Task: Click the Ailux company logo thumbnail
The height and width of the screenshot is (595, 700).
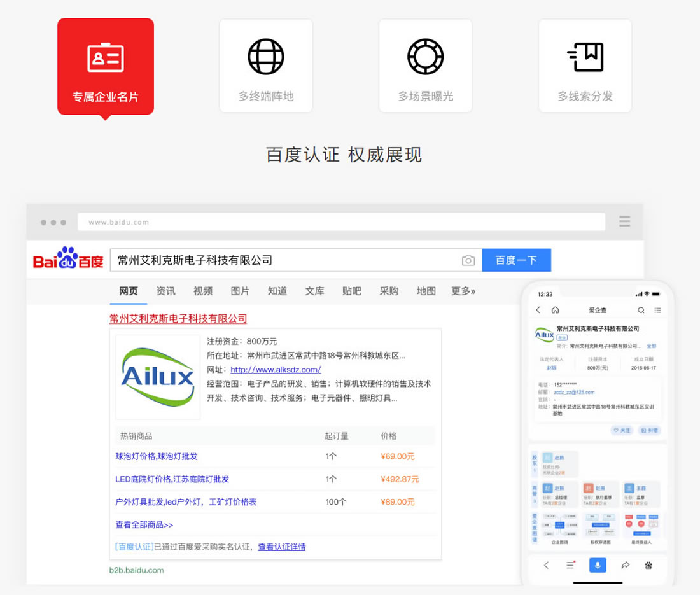Action: [158, 377]
